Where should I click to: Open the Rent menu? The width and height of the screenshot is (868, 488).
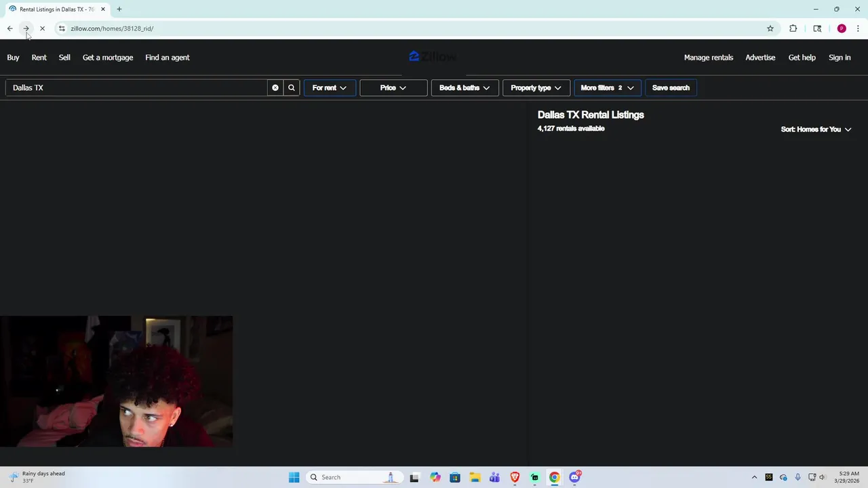click(x=39, y=58)
